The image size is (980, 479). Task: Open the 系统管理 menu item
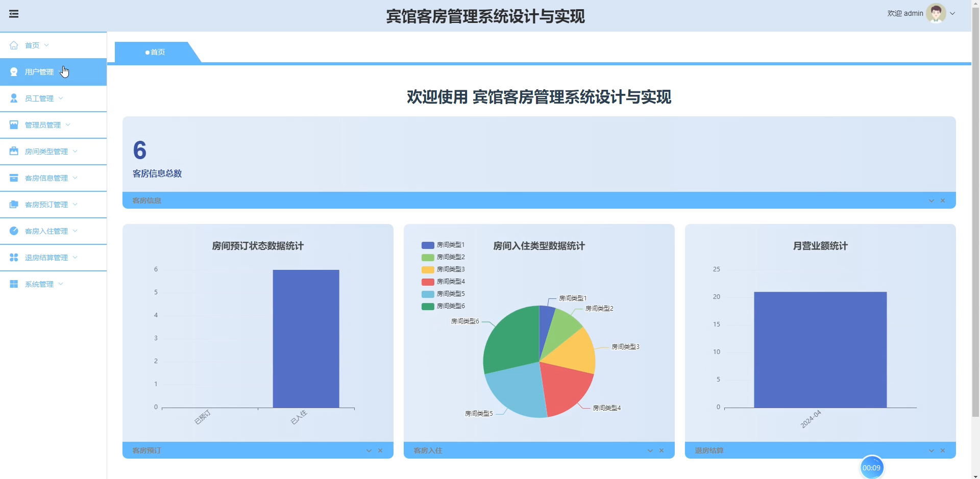point(53,284)
